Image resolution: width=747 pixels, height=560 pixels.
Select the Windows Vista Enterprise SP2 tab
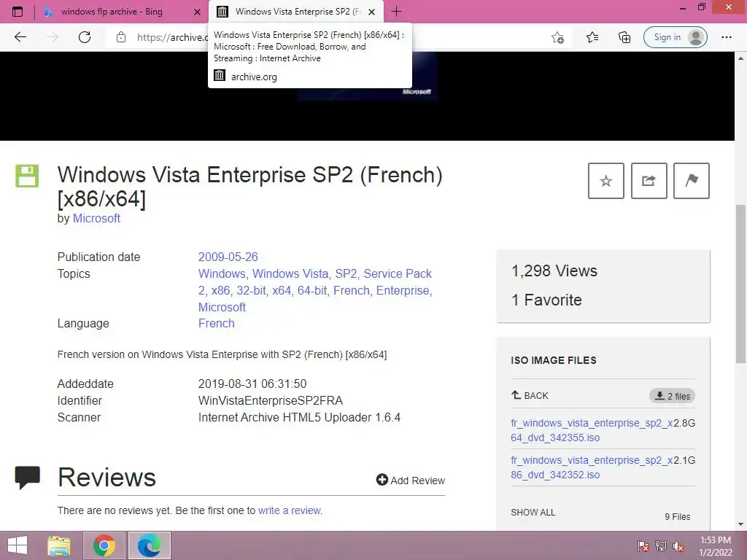pyautogui.click(x=298, y=12)
